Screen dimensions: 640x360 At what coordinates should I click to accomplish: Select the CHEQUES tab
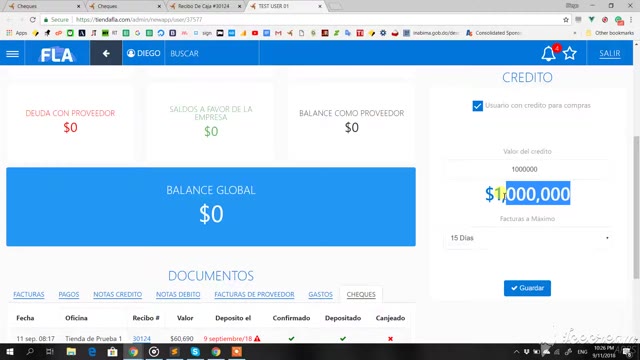point(361,294)
